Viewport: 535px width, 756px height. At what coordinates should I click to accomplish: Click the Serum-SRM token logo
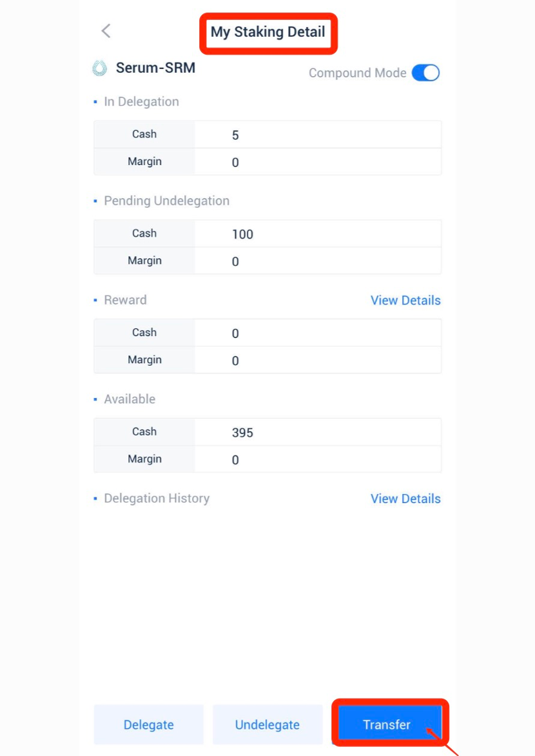pos(100,68)
